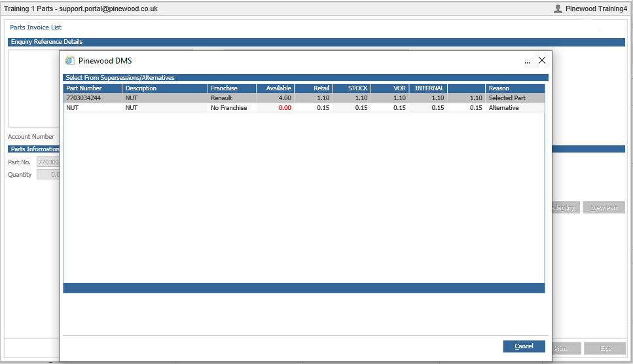
Task: Click the Print button in background window
Action: [x=566, y=348]
